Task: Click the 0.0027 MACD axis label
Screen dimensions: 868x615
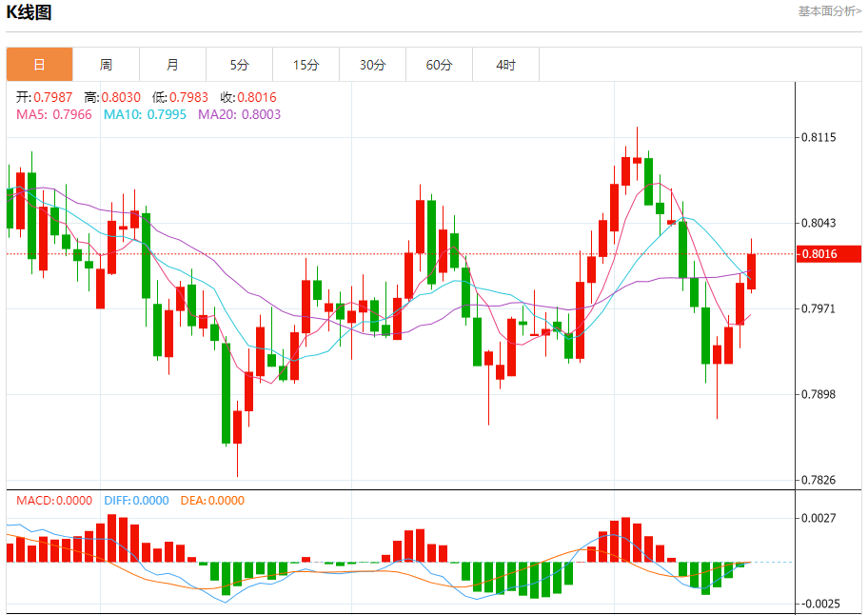Action: pyautogui.click(x=819, y=518)
